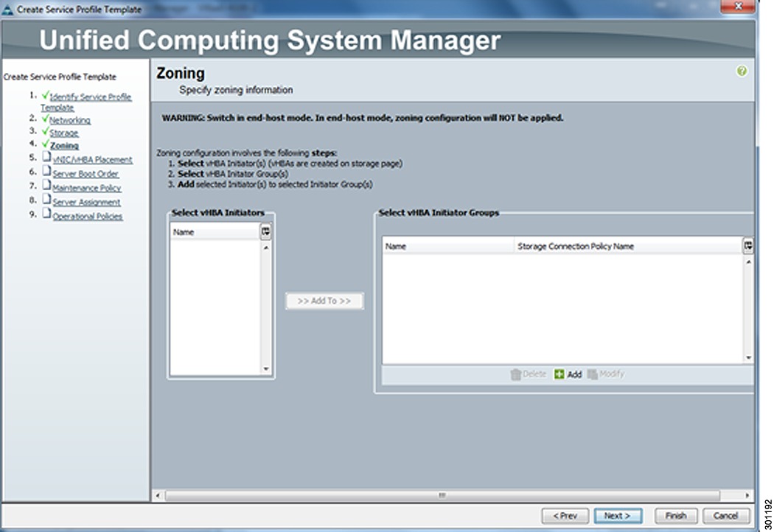Viewport: 774px width, 532px height.
Task: Select the Zoning step
Action: (64, 146)
